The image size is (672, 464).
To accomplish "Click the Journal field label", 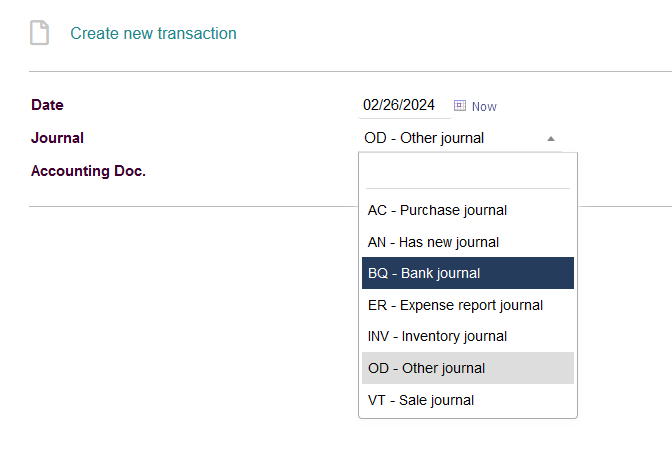I will coord(57,138).
